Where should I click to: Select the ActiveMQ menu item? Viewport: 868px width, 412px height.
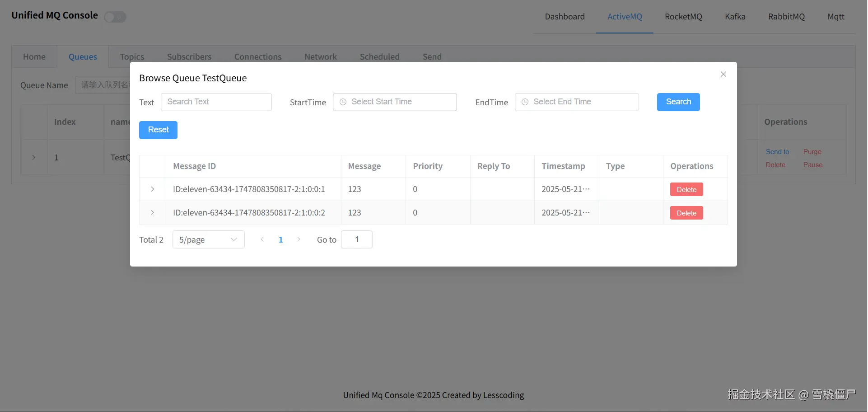point(625,17)
